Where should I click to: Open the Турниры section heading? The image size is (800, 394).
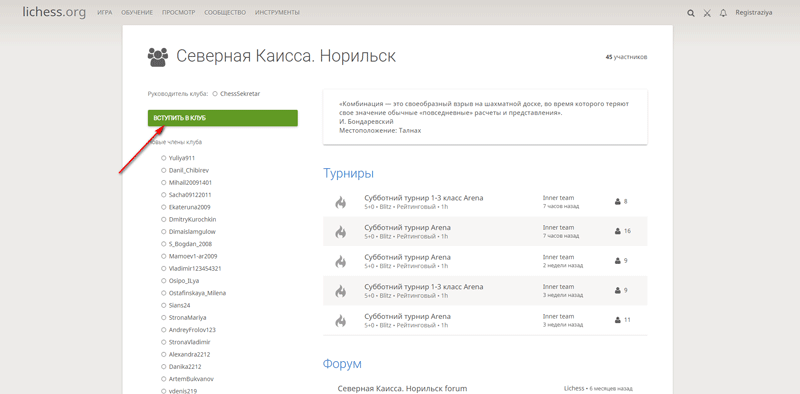pyautogui.click(x=348, y=173)
